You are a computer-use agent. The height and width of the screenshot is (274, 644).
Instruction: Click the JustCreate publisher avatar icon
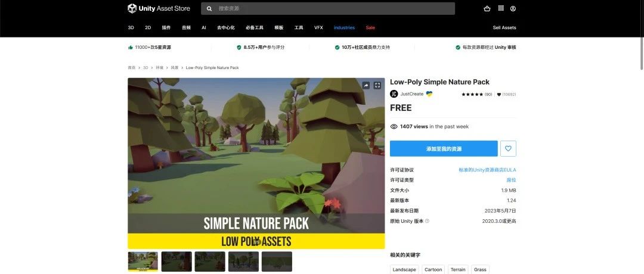point(394,94)
